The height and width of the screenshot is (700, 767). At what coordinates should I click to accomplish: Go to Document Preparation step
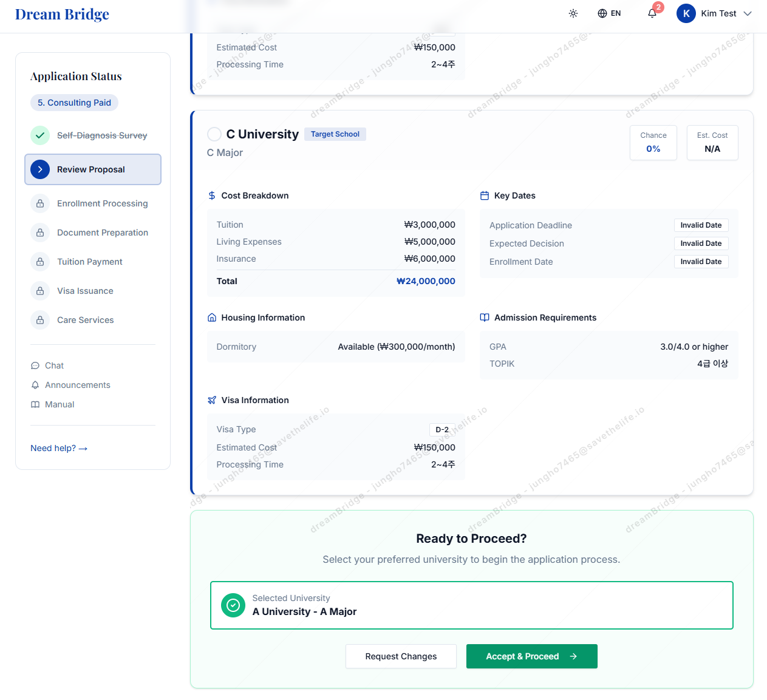tap(93, 233)
